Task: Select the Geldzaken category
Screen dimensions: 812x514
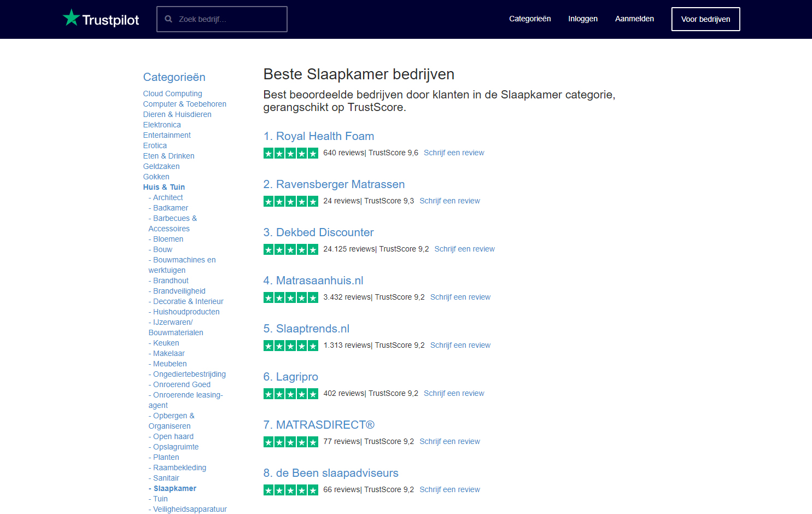Action: pyautogui.click(x=161, y=166)
